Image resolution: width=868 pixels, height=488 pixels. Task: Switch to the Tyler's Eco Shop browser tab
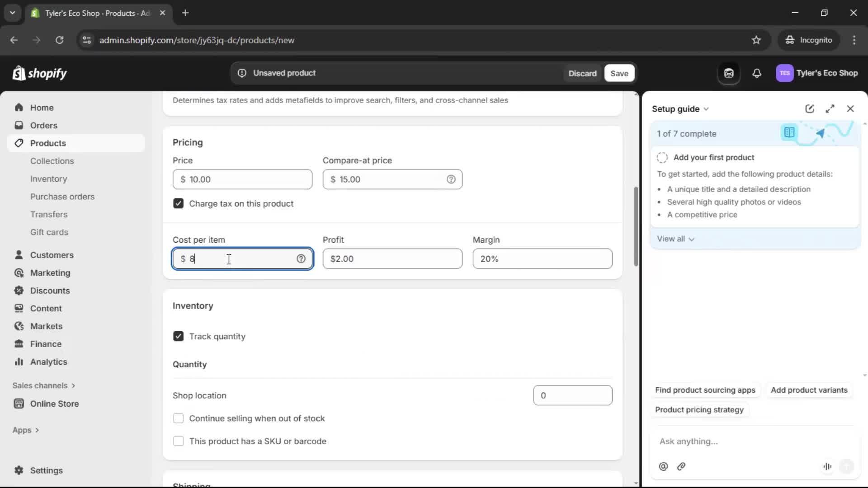(x=90, y=13)
